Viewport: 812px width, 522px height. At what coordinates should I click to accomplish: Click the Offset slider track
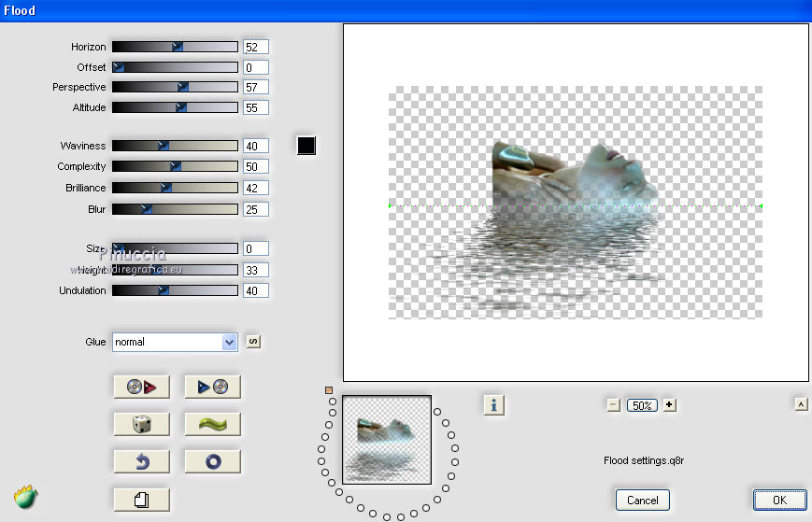coord(175,67)
